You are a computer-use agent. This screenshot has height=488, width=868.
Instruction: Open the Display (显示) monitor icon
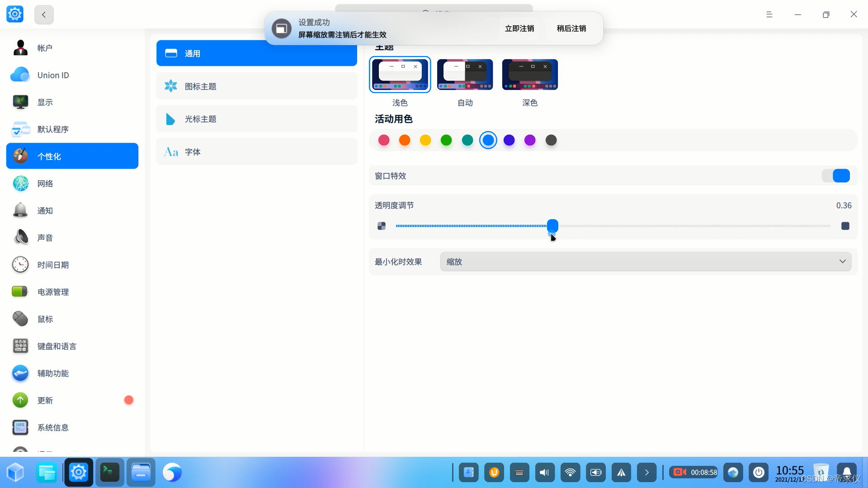20,102
